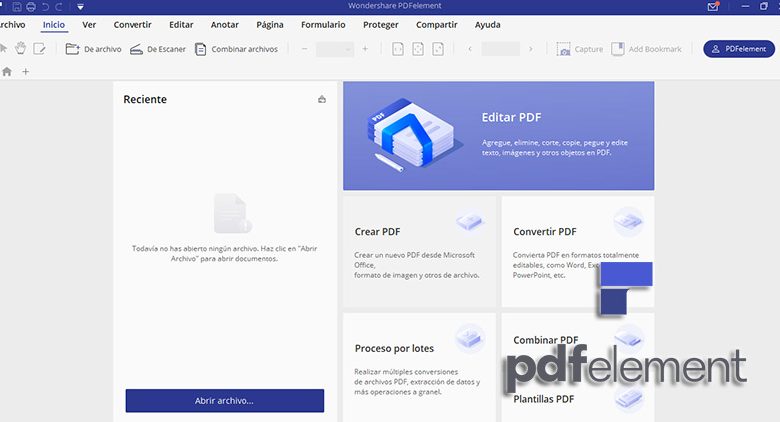Click the Save icon in title bar
This screenshot has height=422, width=780.
pos(17,6)
